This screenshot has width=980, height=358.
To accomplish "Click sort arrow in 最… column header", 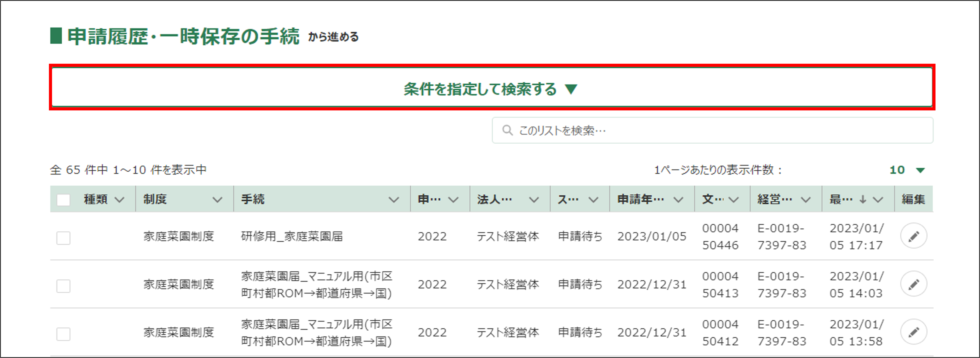I will point(863,199).
